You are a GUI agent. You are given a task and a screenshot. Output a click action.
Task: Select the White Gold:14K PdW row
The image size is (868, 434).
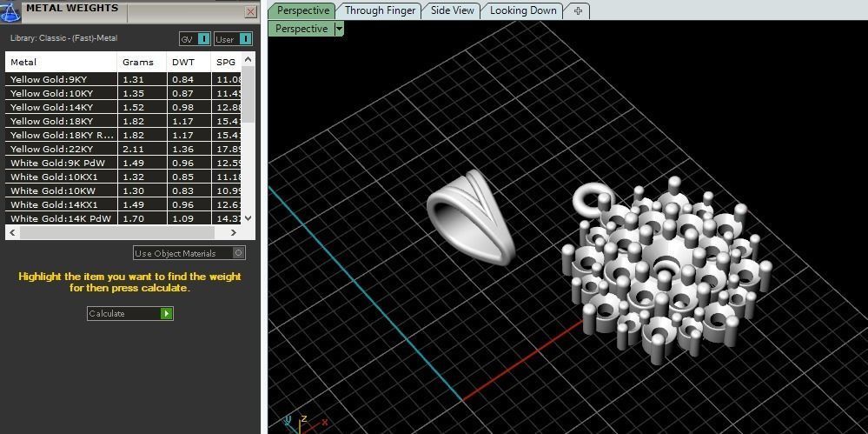coord(124,218)
